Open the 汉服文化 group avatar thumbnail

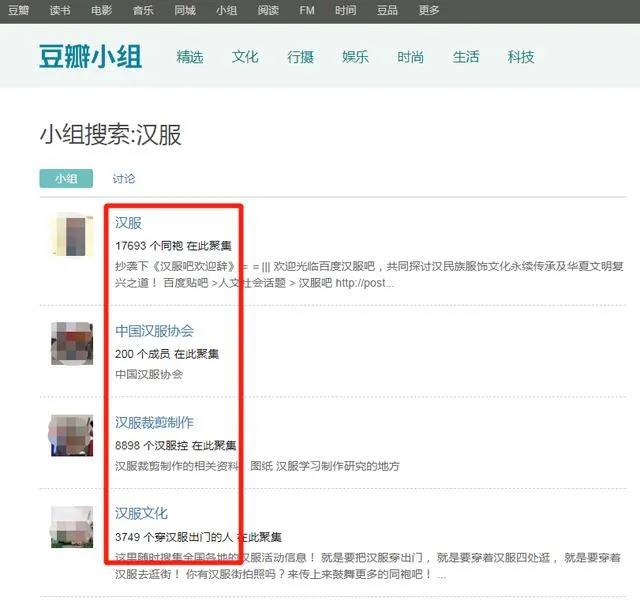(x=72, y=527)
